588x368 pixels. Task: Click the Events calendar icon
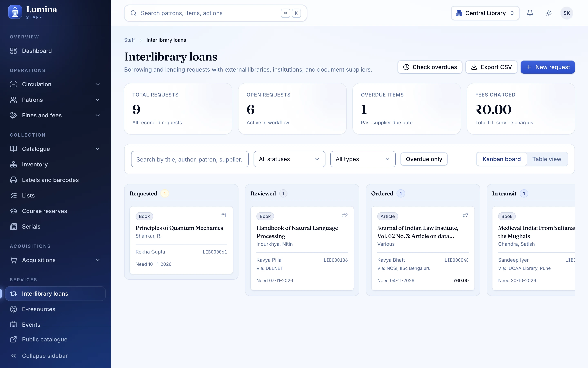click(13, 324)
